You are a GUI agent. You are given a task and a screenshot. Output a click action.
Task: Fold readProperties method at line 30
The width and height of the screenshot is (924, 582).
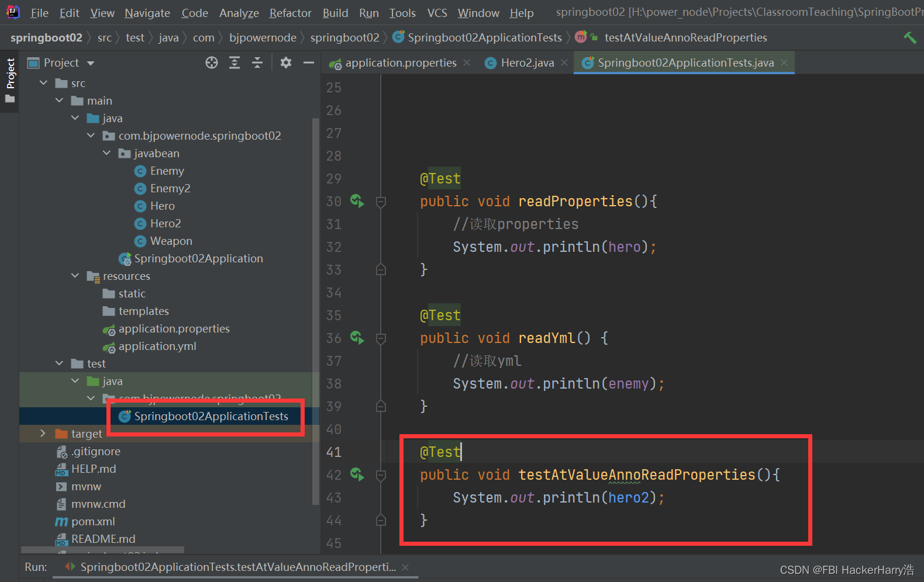pyautogui.click(x=381, y=202)
